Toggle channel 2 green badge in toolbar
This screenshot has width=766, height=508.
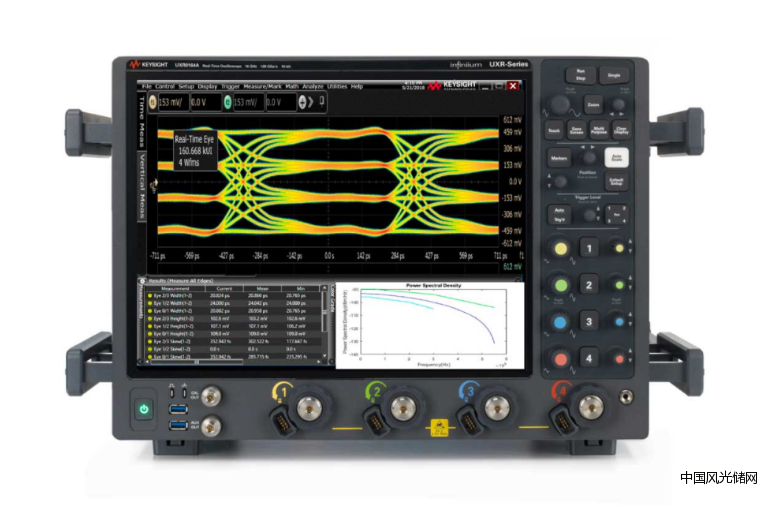228,102
